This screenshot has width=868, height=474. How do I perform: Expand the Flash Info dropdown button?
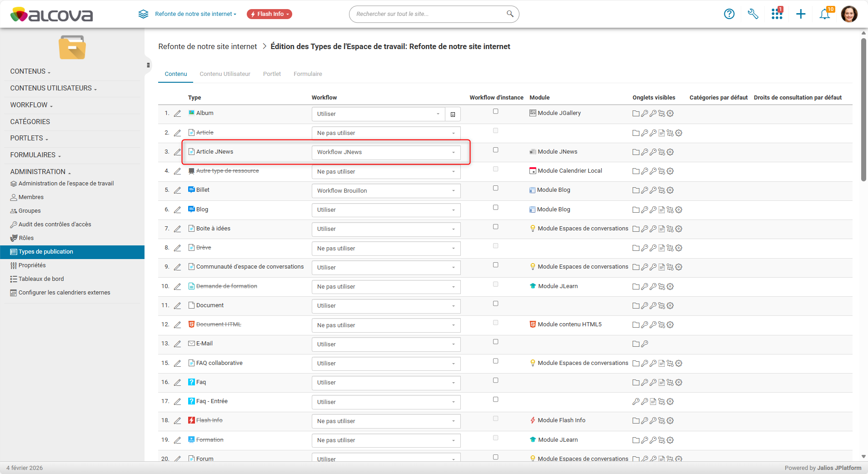click(x=269, y=14)
